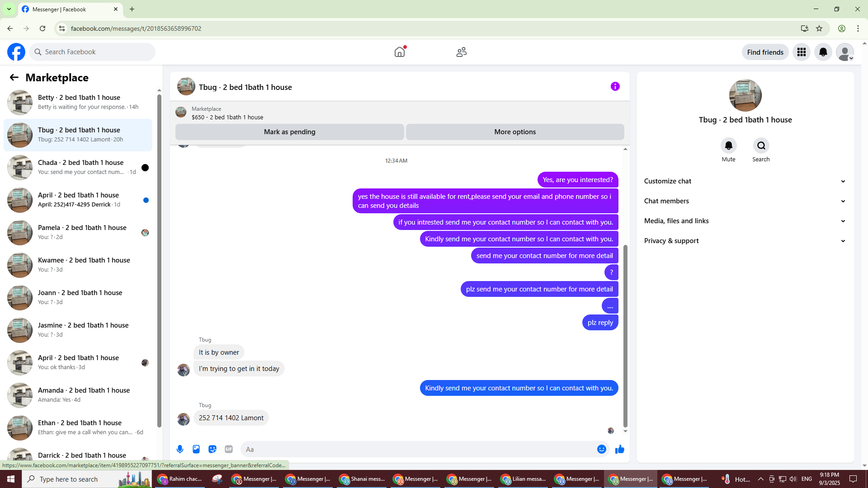Open the Facebook Home feed icon

pos(400,52)
